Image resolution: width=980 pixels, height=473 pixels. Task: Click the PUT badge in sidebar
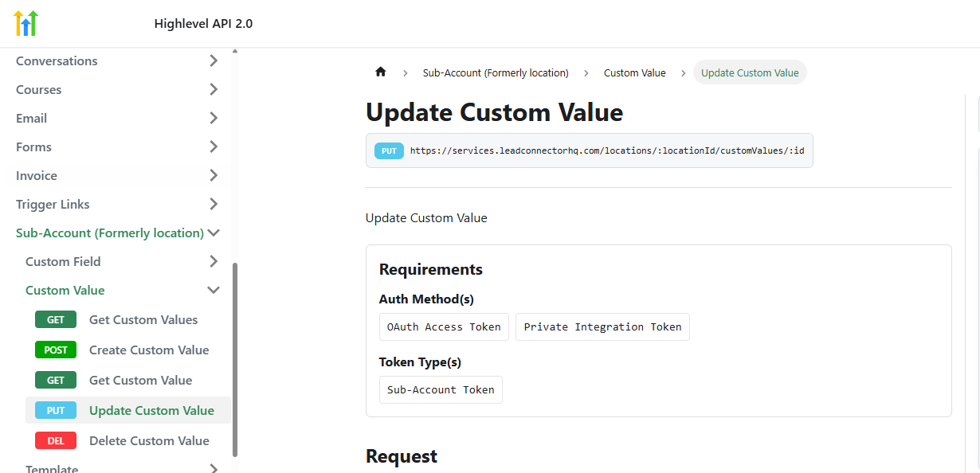tap(56, 411)
